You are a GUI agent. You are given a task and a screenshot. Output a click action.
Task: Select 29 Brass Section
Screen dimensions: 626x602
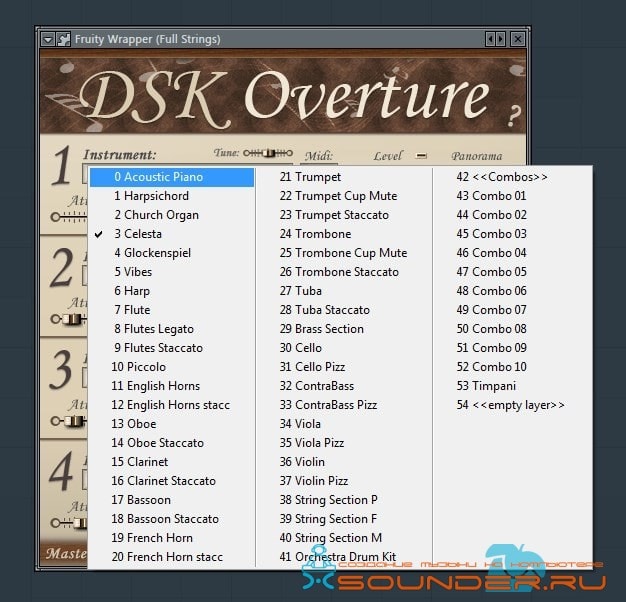point(344,329)
